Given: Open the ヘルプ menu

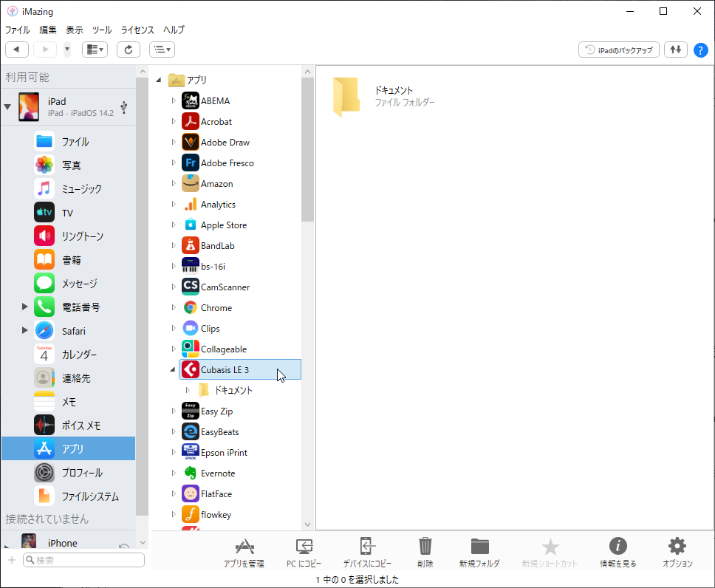Looking at the screenshot, I should [174, 30].
